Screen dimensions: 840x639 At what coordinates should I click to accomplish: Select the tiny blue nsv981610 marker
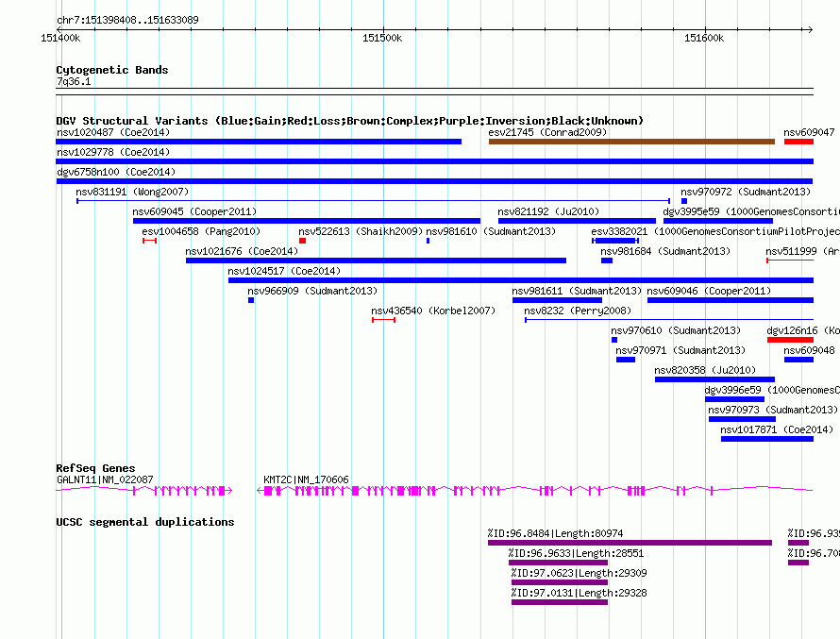pos(428,241)
